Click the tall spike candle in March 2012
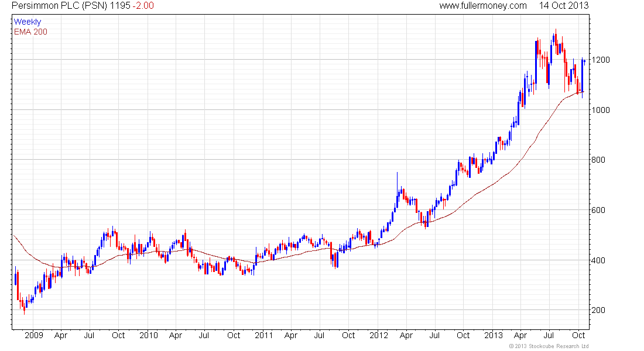 pos(397,190)
